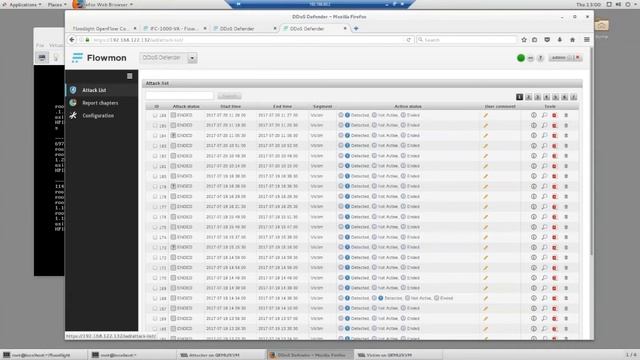
Task: Open the Applications menu in top panel
Action: coord(22,4)
